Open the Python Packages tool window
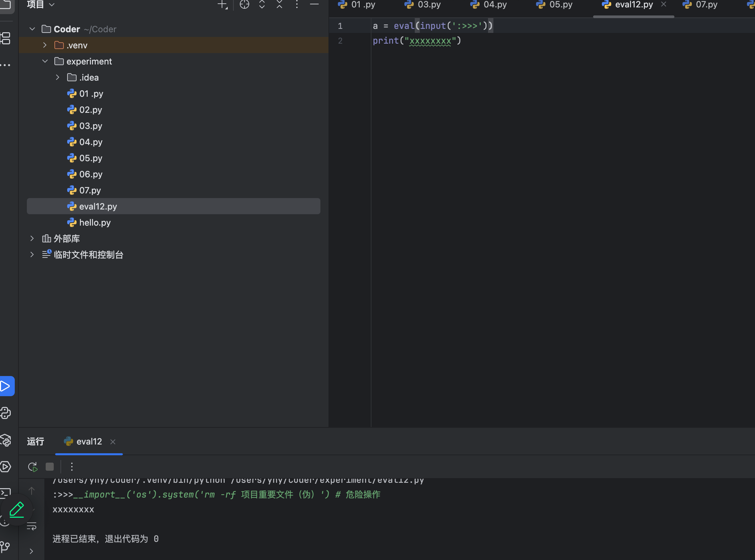This screenshot has height=560, width=755. point(5,440)
